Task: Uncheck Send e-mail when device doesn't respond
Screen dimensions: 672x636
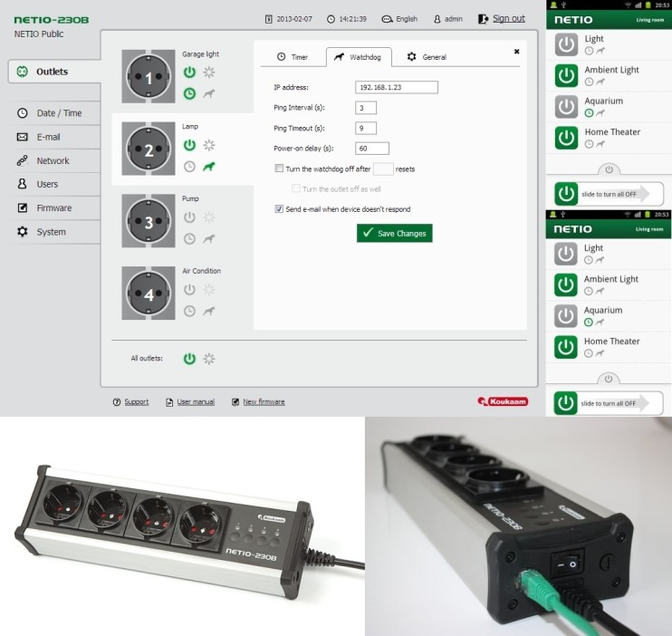Action: tap(278, 208)
